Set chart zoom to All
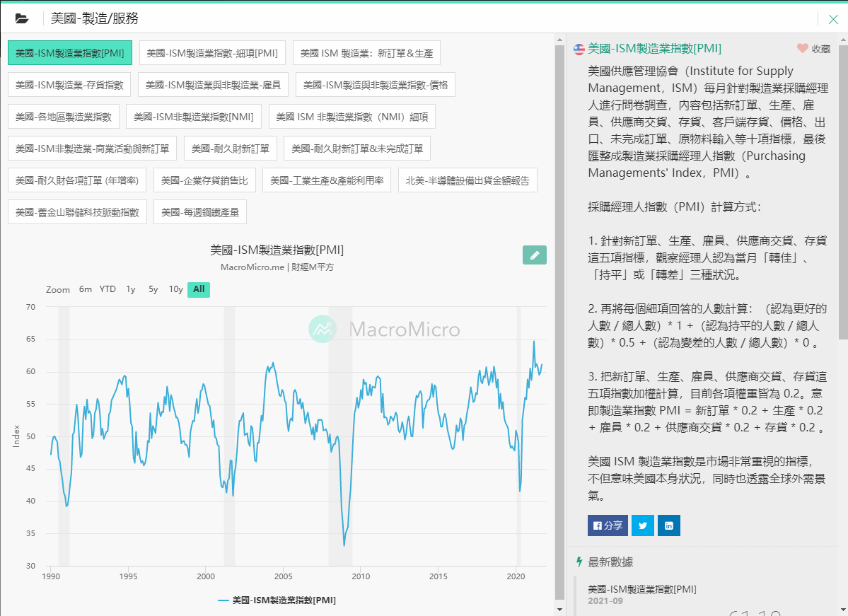This screenshot has height=616, width=848. [199, 289]
